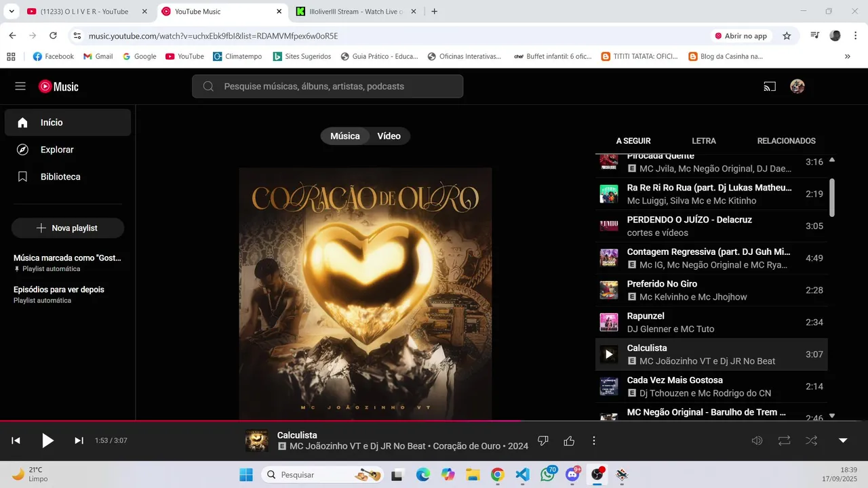Play 'Rapunzel' from the queue
The height and width of the screenshot is (488, 868).
[x=711, y=322]
